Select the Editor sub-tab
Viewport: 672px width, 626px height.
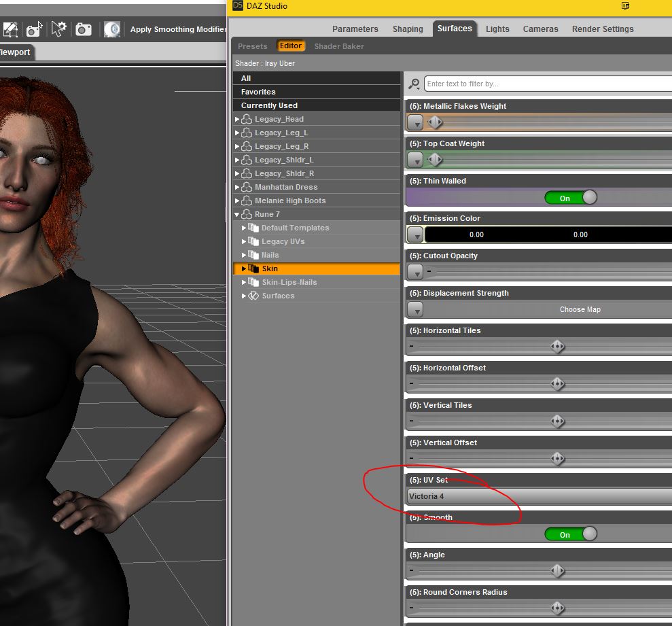click(x=291, y=46)
